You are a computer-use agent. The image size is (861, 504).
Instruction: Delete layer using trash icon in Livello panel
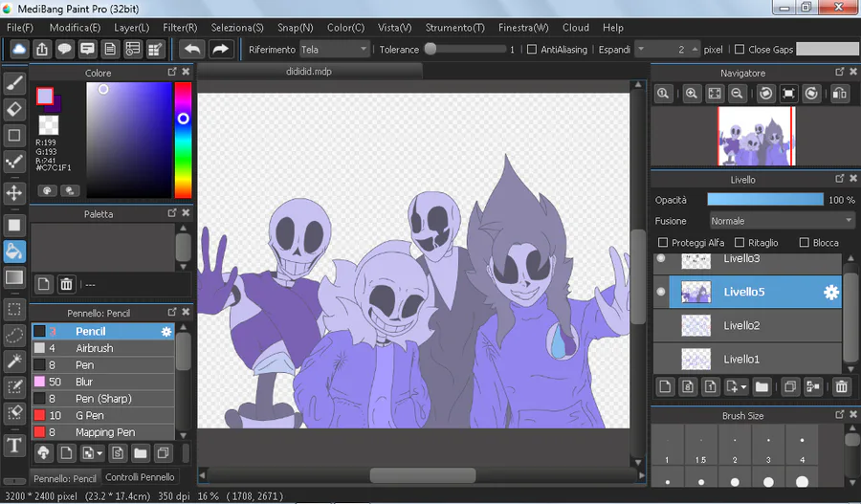[x=841, y=387]
